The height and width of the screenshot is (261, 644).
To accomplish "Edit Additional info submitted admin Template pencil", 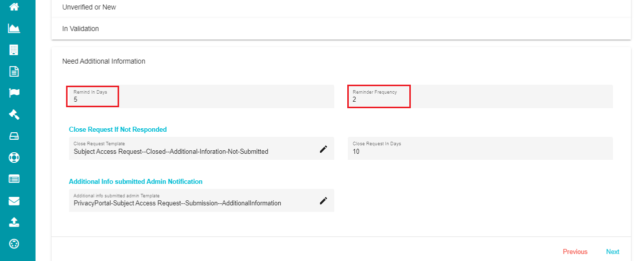I will [x=323, y=200].
